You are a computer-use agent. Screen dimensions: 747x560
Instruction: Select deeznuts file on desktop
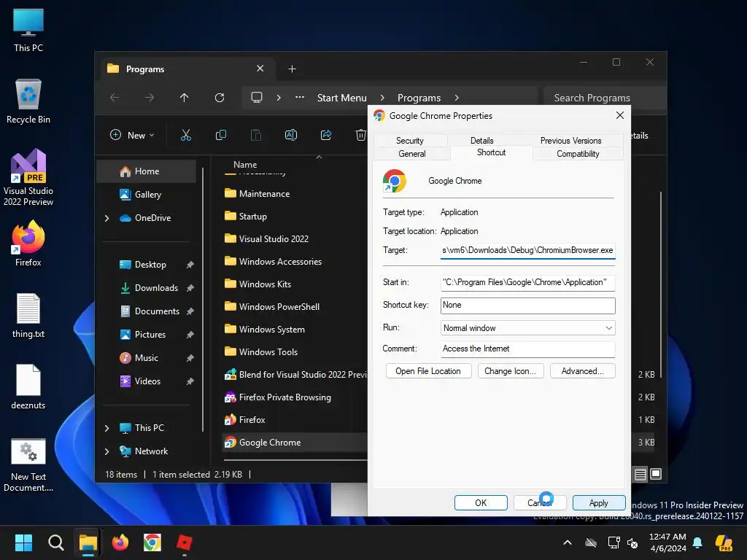28,387
